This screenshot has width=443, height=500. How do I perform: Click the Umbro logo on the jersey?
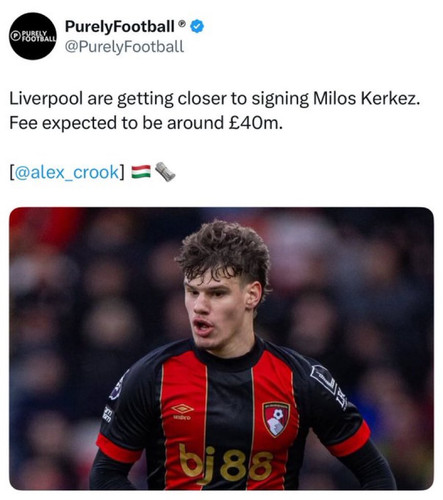(x=182, y=411)
